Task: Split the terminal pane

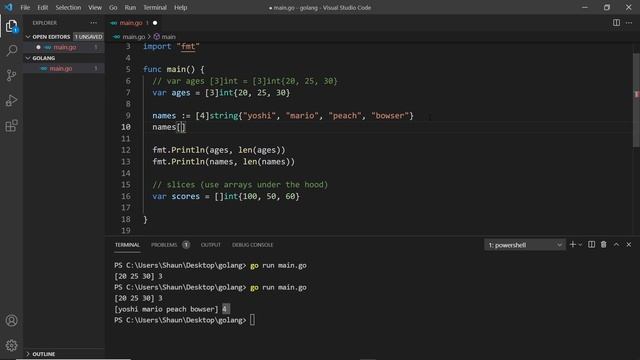Action: 591,244
